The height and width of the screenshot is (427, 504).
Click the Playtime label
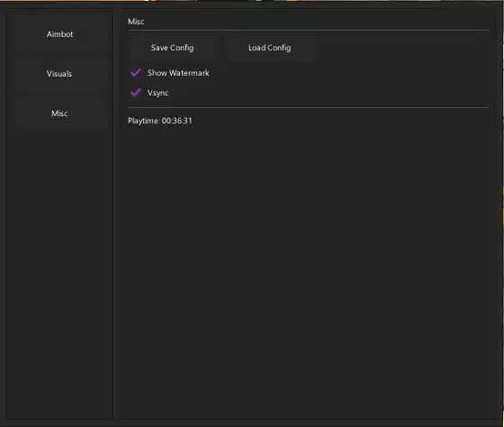[144, 121]
